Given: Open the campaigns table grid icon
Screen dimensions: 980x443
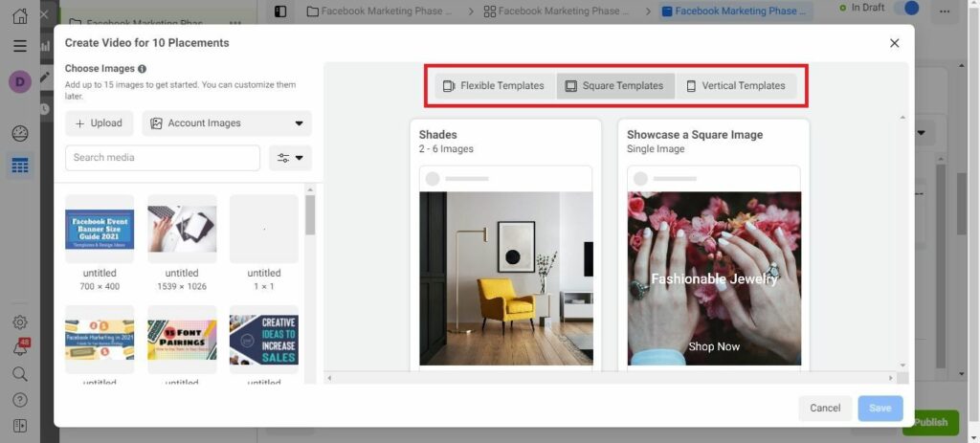Looking at the screenshot, I should click(x=20, y=166).
